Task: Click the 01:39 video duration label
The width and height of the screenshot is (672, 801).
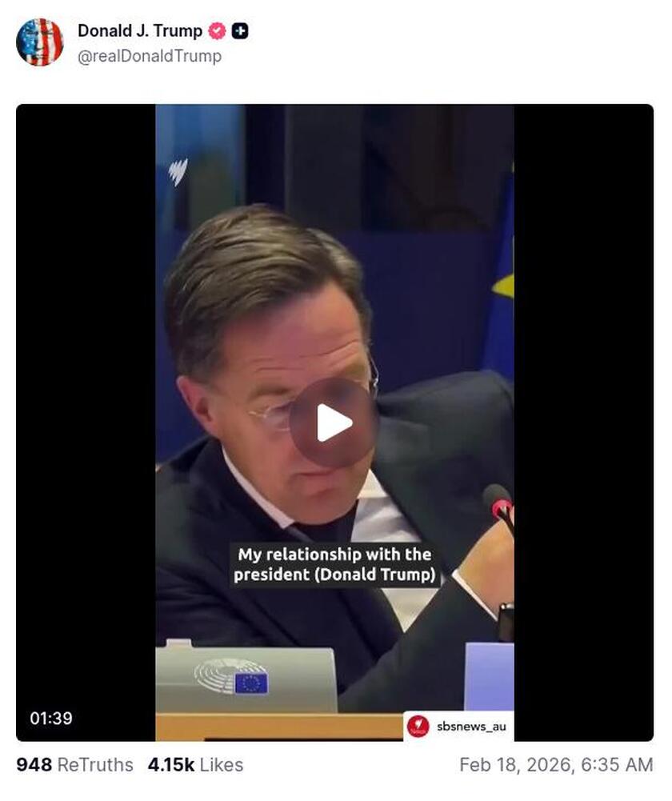Action: (51, 719)
